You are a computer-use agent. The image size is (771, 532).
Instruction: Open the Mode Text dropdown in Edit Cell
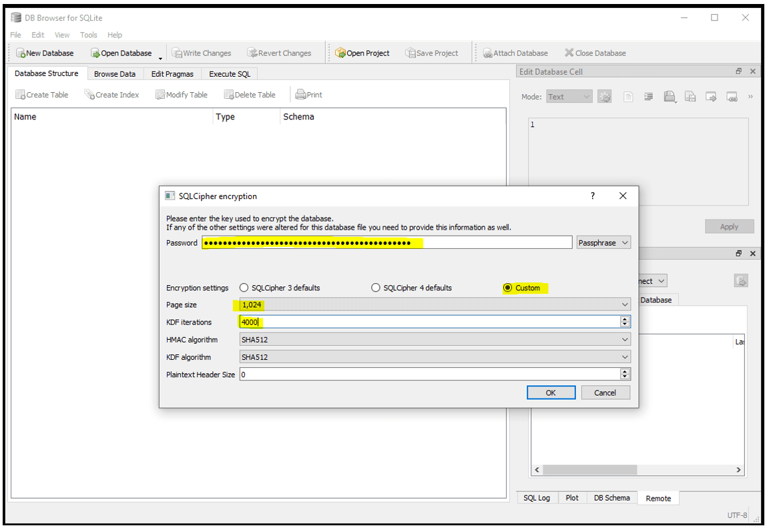click(x=569, y=97)
